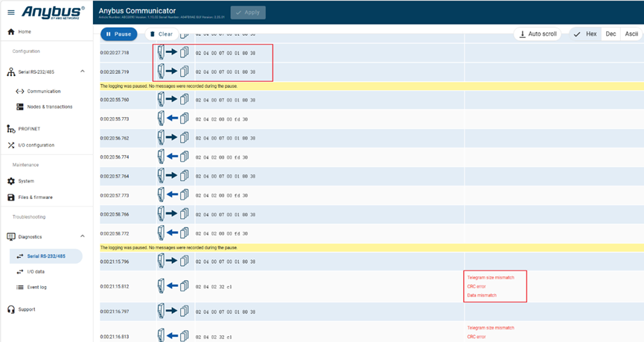Go to I/O data diagnostics
Viewport: 644px width, 342px height.
click(x=35, y=272)
